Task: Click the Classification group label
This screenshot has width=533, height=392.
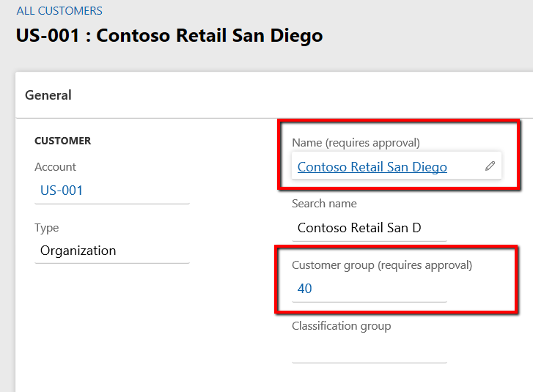Action: [x=342, y=326]
